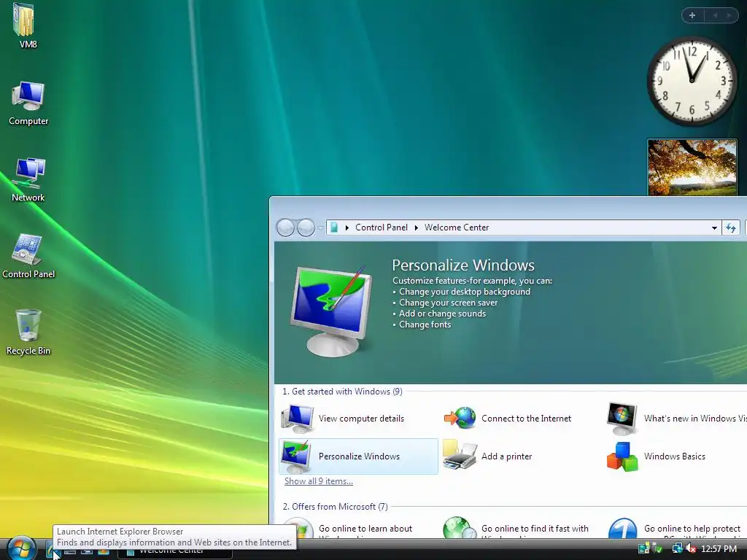This screenshot has height=560, width=747.
Task: Refresh the Welcome Center window
Action: [731, 227]
